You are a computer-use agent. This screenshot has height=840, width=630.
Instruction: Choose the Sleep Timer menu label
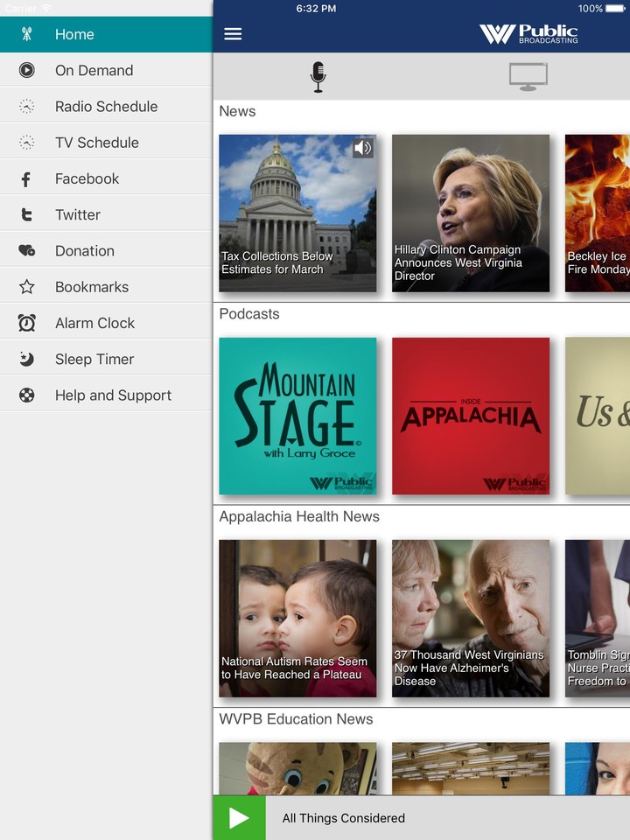pyautogui.click(x=94, y=359)
